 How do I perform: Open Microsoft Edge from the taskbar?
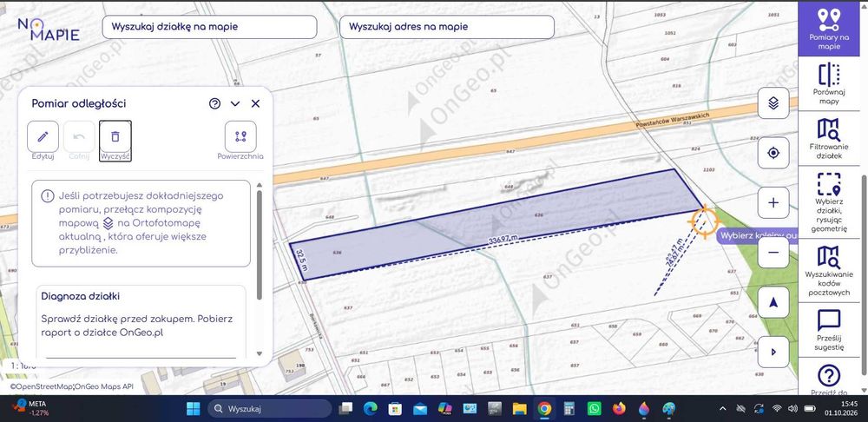[x=371, y=409]
